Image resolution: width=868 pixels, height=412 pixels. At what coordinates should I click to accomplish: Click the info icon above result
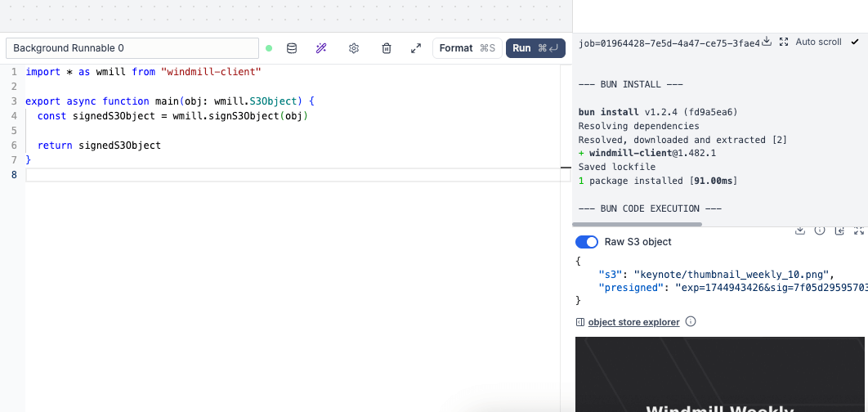(820, 231)
